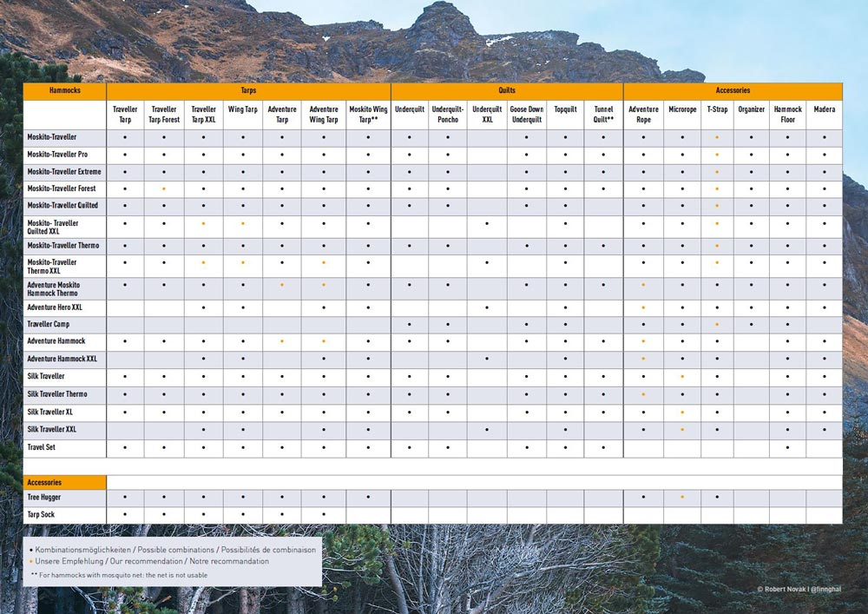Click orange dot for Moskito-Traveller Forest, Traveller Tarp Forest
The height and width of the screenshot is (614, 868).
pos(164,188)
